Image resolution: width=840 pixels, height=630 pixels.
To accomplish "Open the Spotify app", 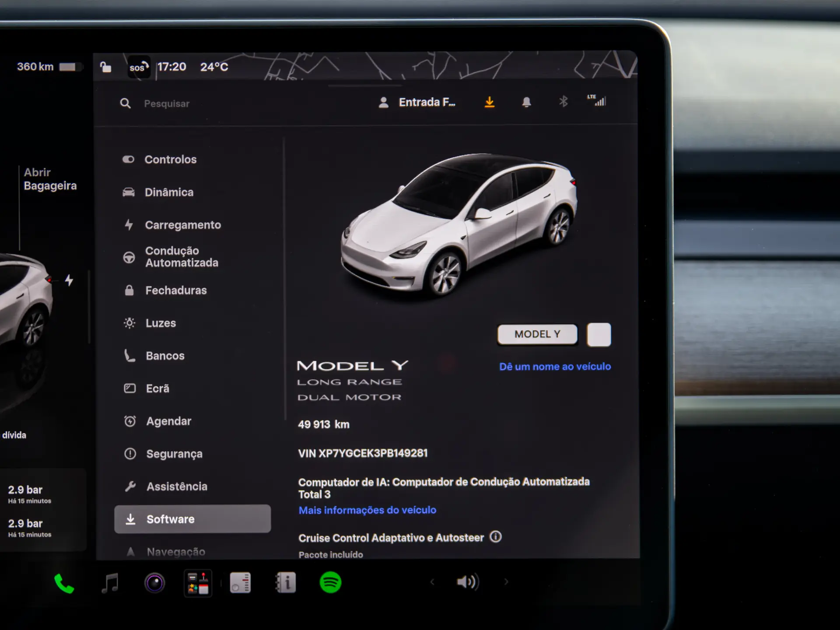I will 330,582.
